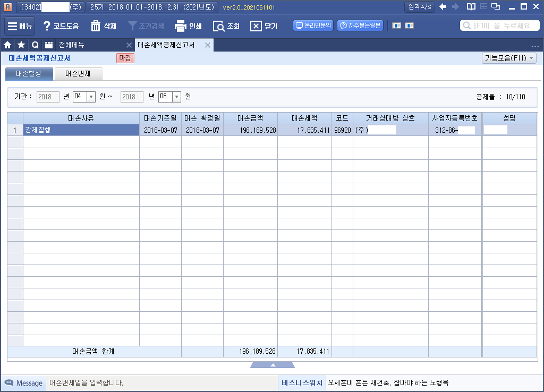Click the application logo icon
This screenshot has width=544, height=392.
(7, 7)
